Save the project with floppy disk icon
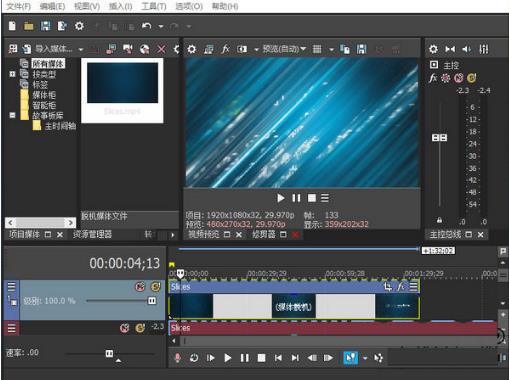 pos(45,26)
